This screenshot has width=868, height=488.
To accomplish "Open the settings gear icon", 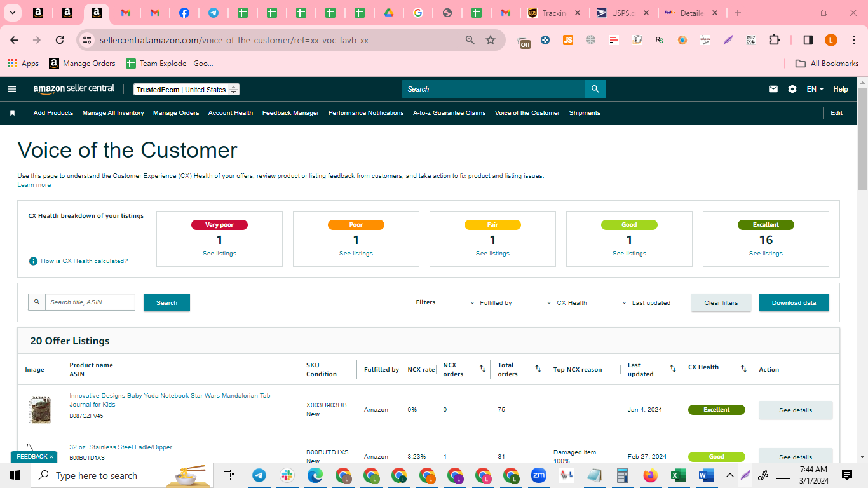I will pyautogui.click(x=792, y=89).
